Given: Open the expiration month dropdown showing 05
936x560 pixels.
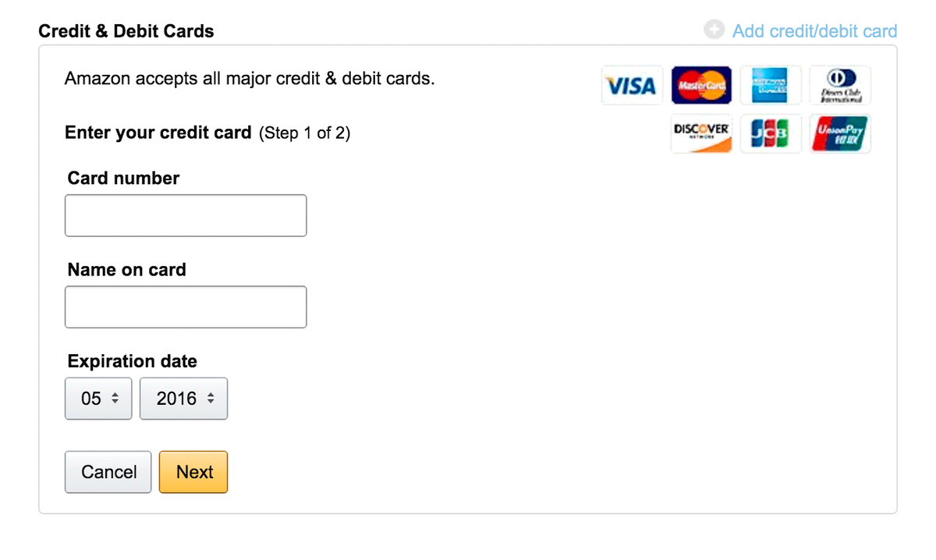Looking at the screenshot, I should [x=98, y=399].
